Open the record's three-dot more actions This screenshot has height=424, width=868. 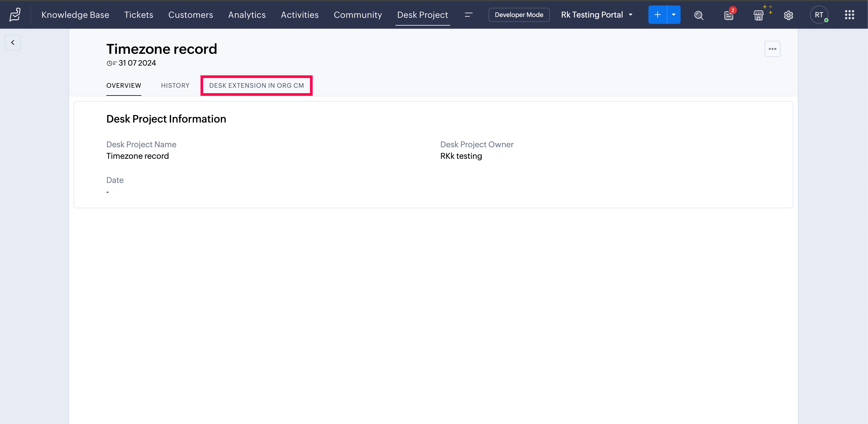tap(772, 49)
